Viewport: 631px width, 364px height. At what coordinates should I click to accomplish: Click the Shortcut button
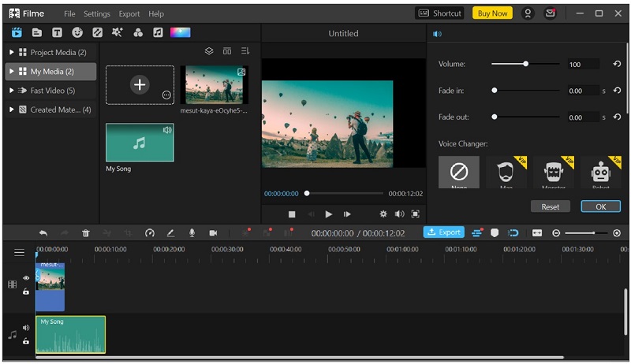click(439, 13)
